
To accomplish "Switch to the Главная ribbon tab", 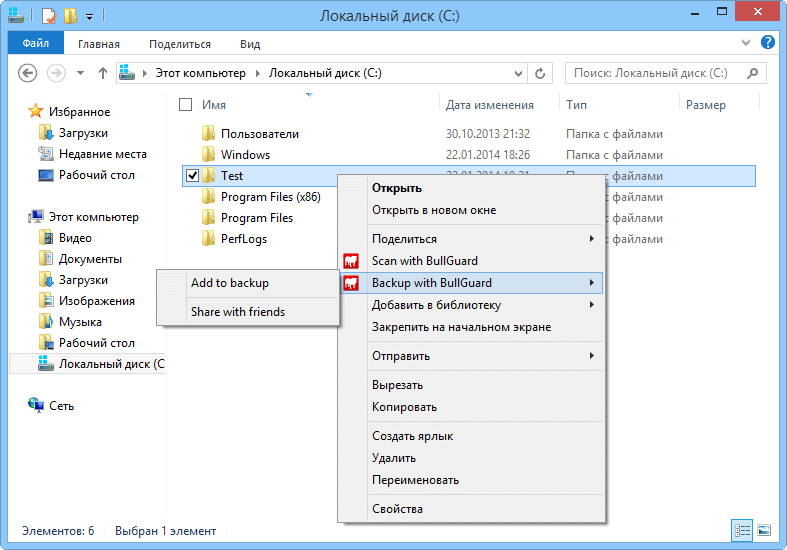I will click(99, 44).
